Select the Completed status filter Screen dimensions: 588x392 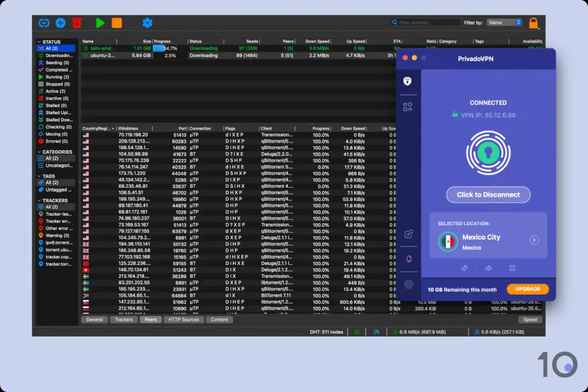pyautogui.click(x=56, y=70)
